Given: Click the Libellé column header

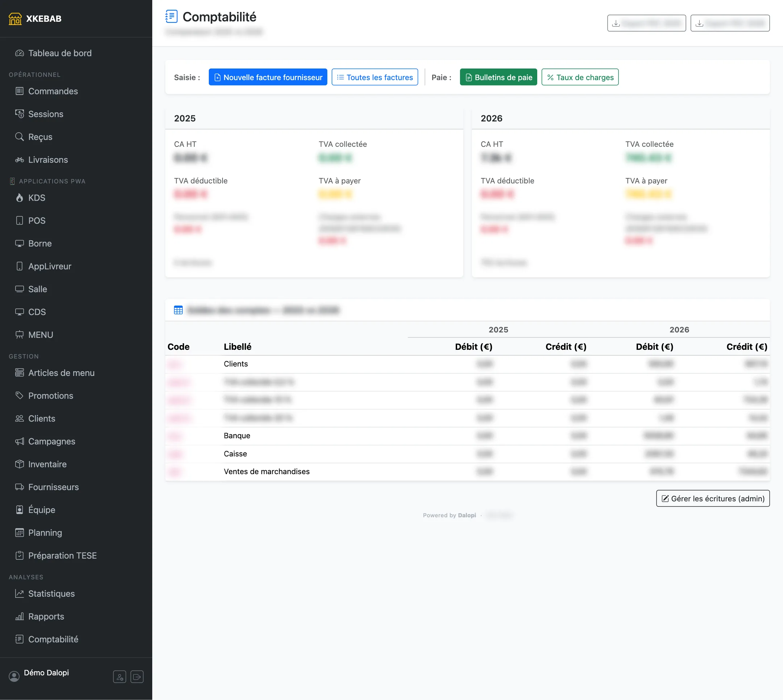Looking at the screenshot, I should point(238,347).
